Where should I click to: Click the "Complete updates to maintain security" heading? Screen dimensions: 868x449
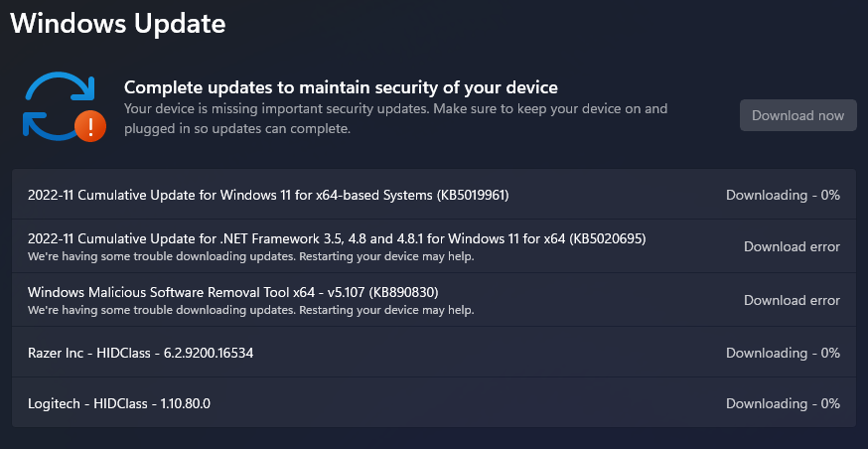tap(341, 87)
